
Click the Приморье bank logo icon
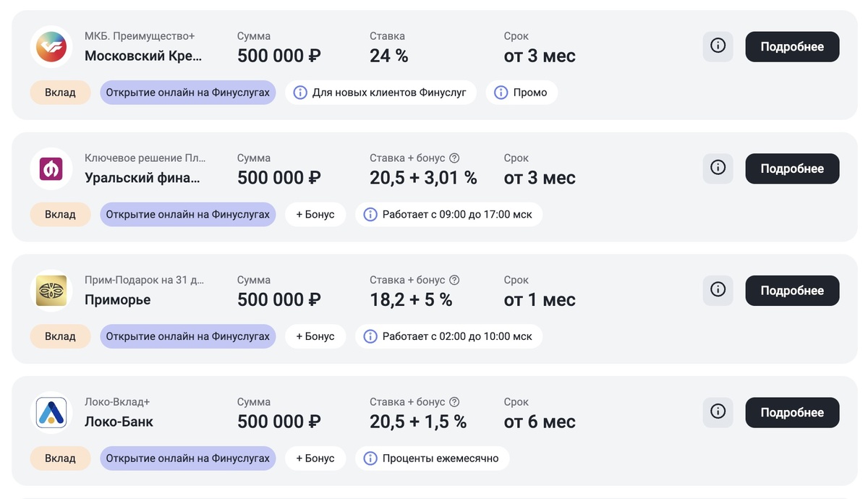[51, 291]
